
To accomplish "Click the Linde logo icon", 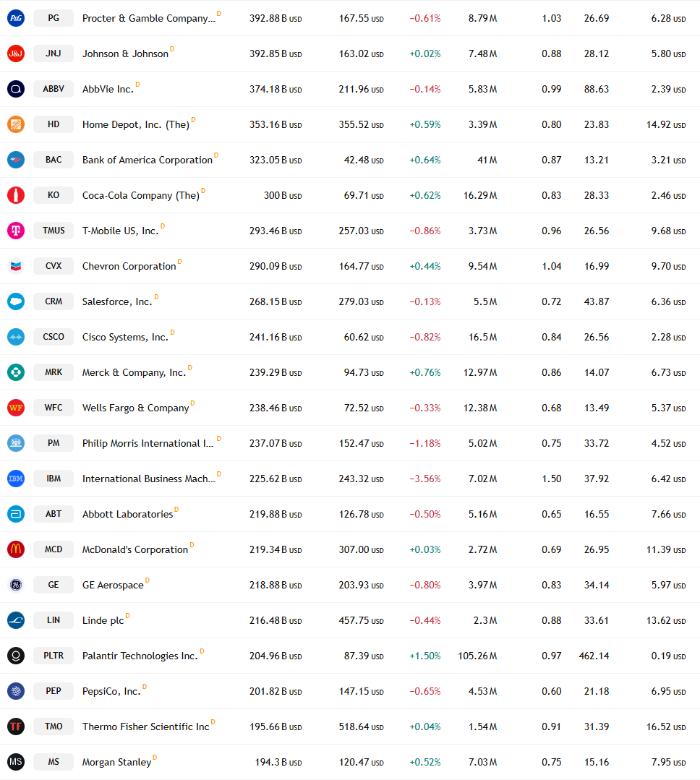I will click(16, 620).
